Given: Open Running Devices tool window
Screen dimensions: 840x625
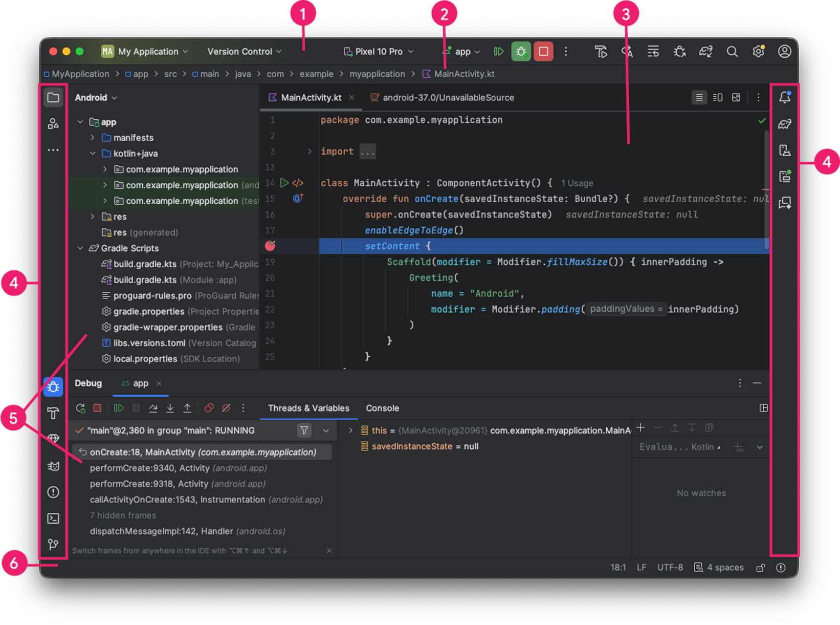Looking at the screenshot, I should (785, 177).
